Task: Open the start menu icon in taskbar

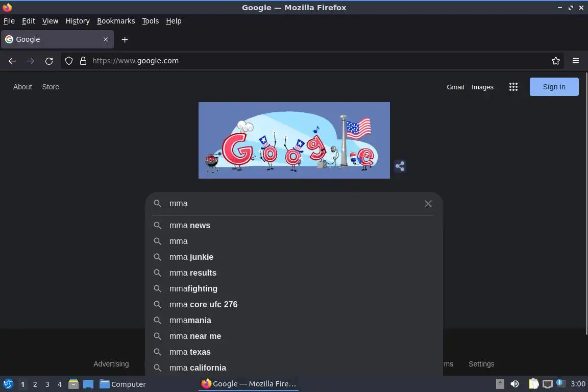Action: [x=8, y=384]
